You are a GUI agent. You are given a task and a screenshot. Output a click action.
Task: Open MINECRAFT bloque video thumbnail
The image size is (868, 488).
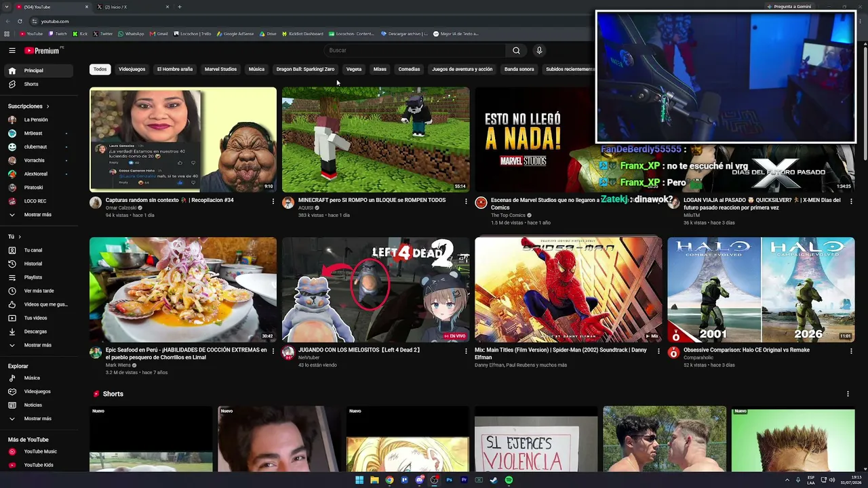pos(376,140)
